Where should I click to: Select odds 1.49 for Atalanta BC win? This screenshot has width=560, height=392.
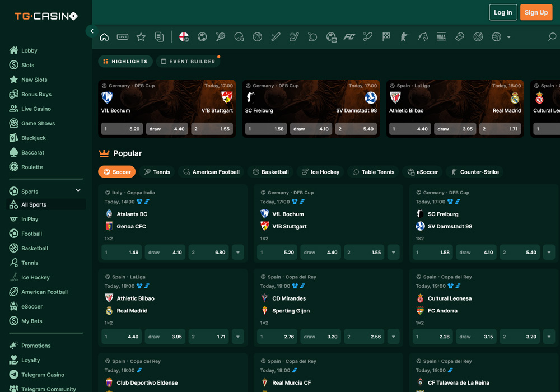[122, 253]
